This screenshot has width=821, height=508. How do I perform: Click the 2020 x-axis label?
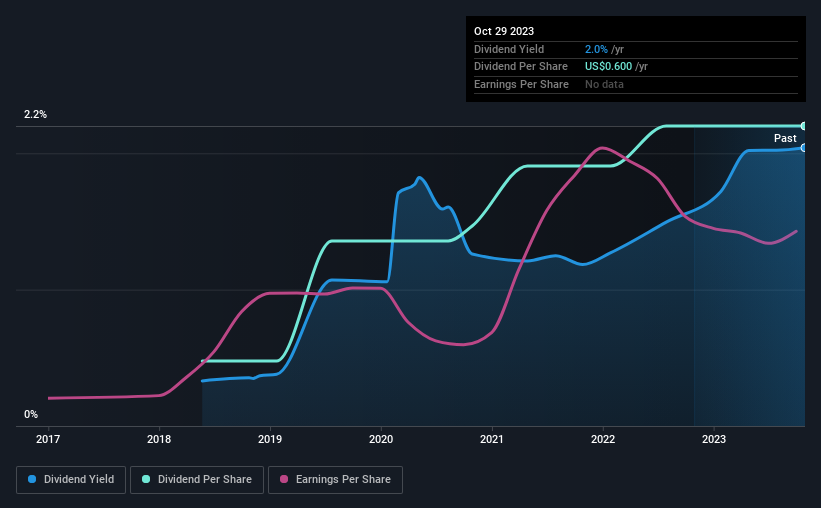[381, 439]
